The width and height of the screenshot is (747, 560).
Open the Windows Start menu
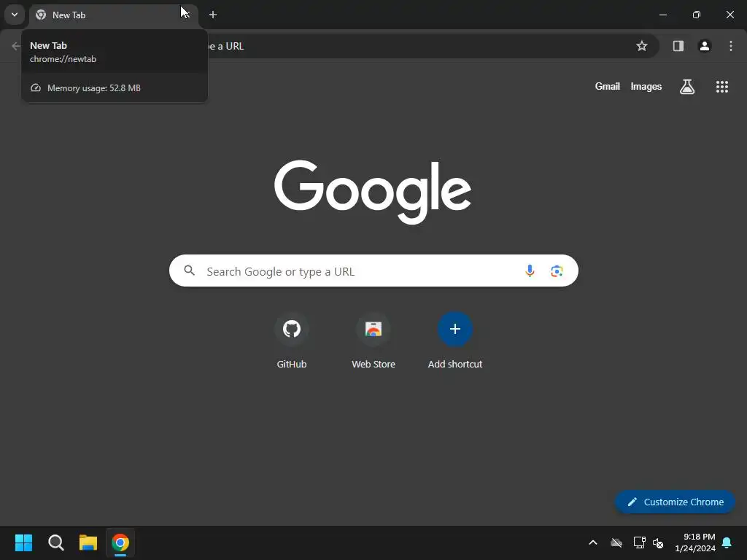23,542
